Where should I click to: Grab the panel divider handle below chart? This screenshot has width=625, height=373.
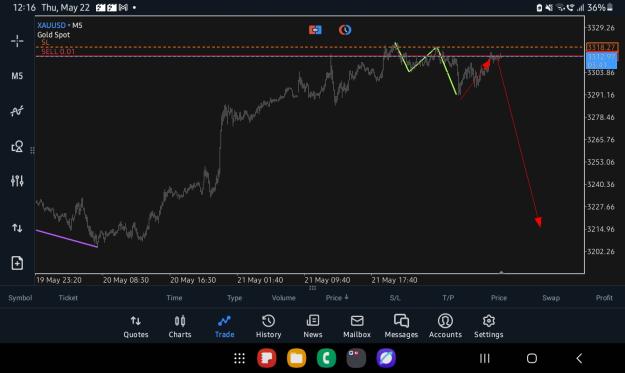pos(312,287)
